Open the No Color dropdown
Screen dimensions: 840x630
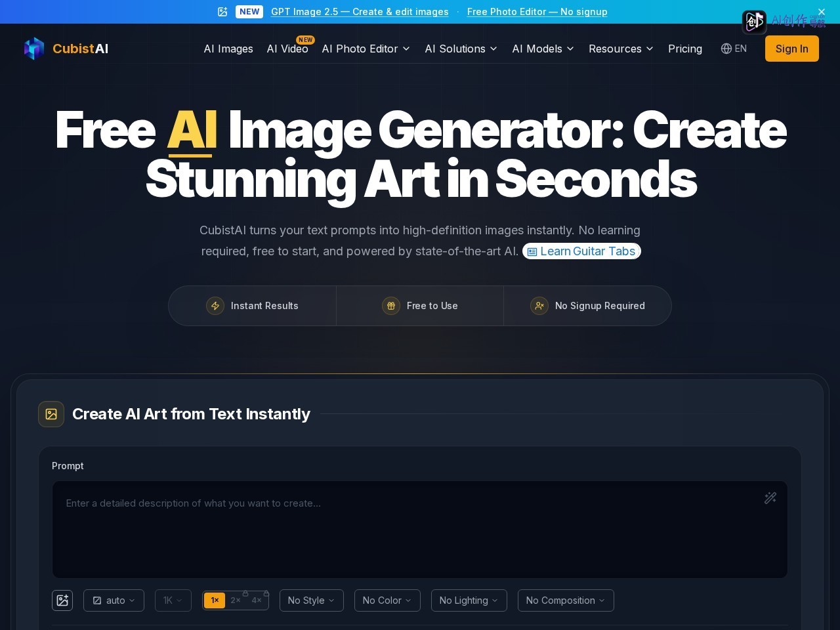point(387,600)
